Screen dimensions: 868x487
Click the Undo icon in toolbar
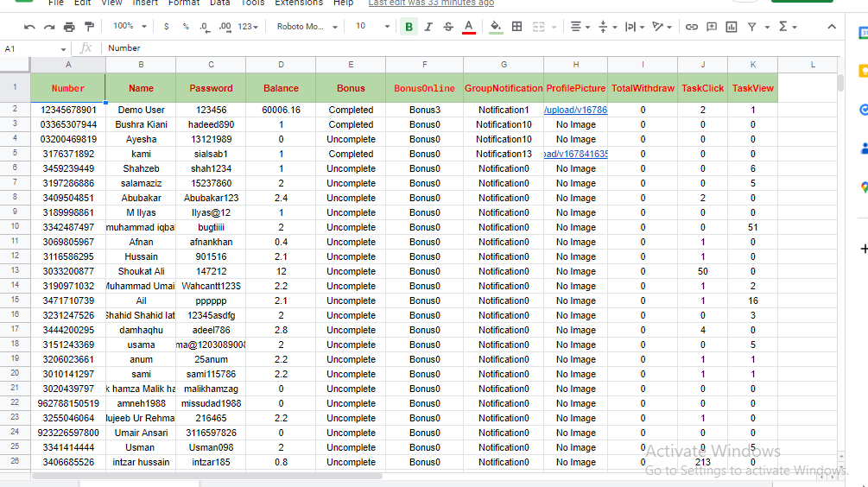(29, 27)
